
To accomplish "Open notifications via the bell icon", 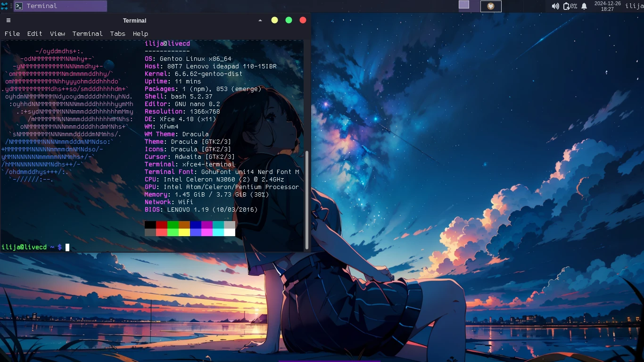I will [584, 6].
